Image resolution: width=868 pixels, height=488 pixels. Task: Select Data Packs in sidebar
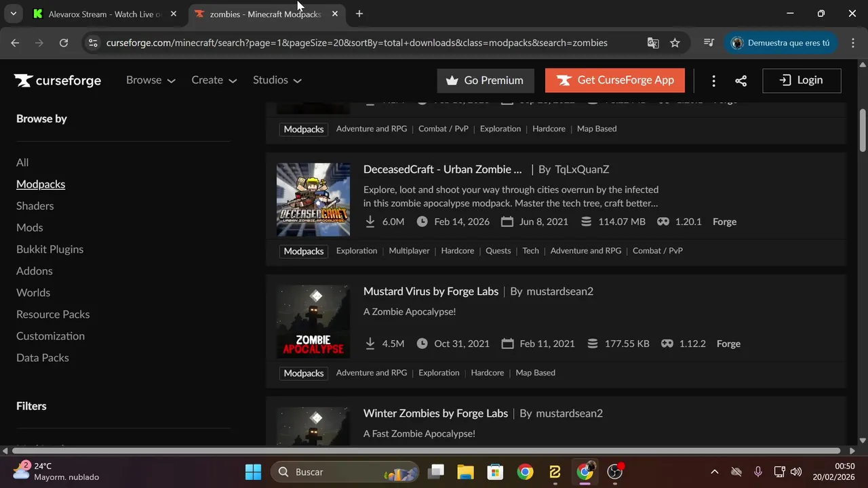pos(43,358)
